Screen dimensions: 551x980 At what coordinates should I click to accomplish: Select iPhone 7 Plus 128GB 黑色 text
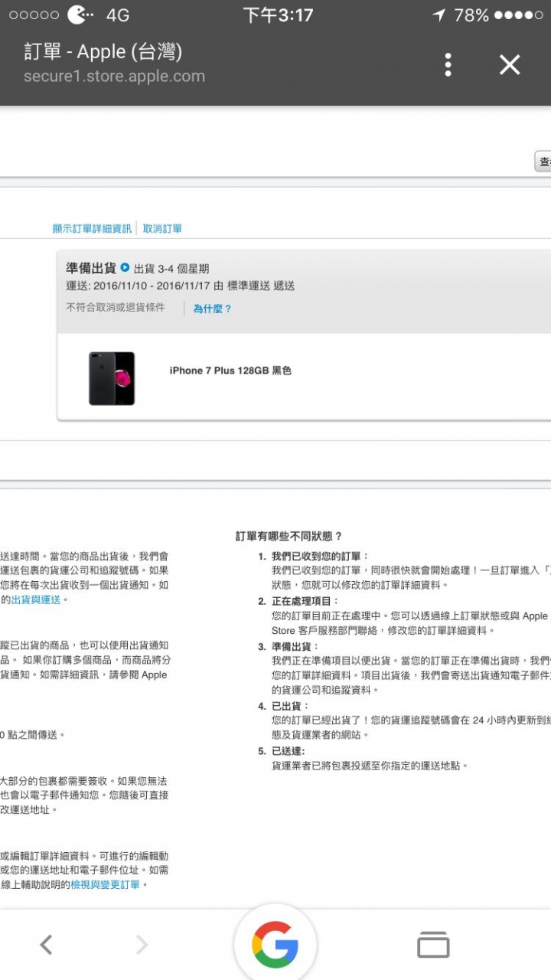pos(230,371)
